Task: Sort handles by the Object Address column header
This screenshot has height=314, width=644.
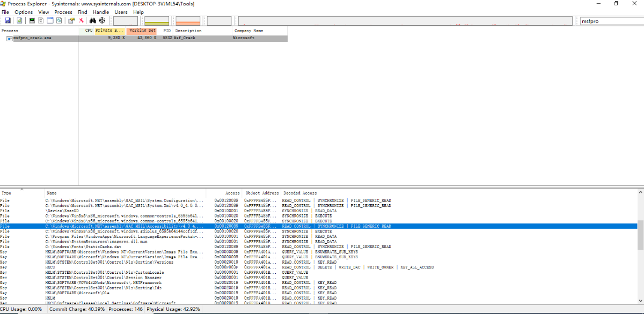Action: 262,193
